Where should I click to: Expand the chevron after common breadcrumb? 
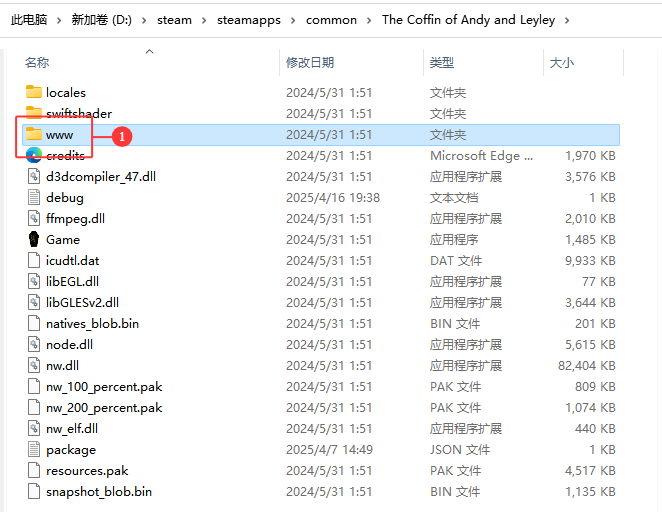(x=369, y=20)
